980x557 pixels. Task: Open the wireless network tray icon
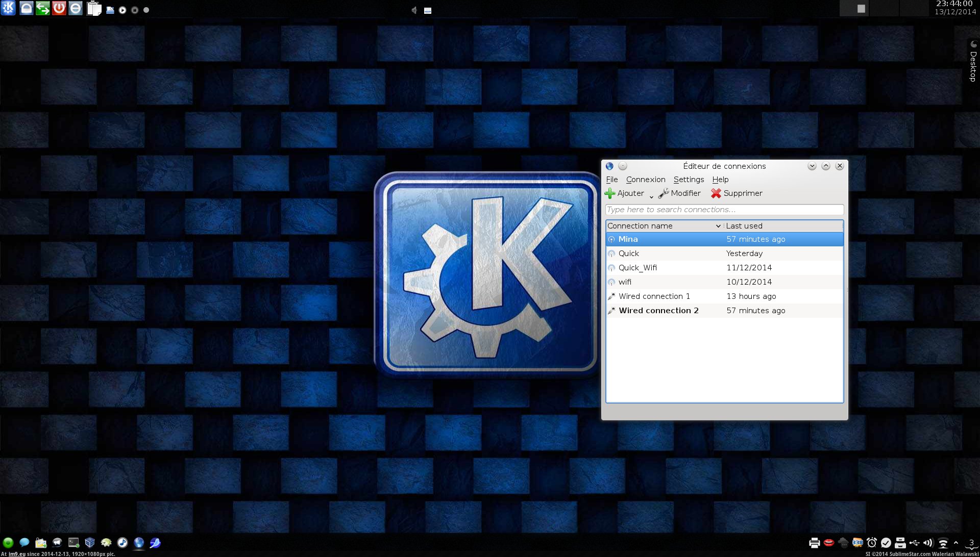tap(943, 543)
